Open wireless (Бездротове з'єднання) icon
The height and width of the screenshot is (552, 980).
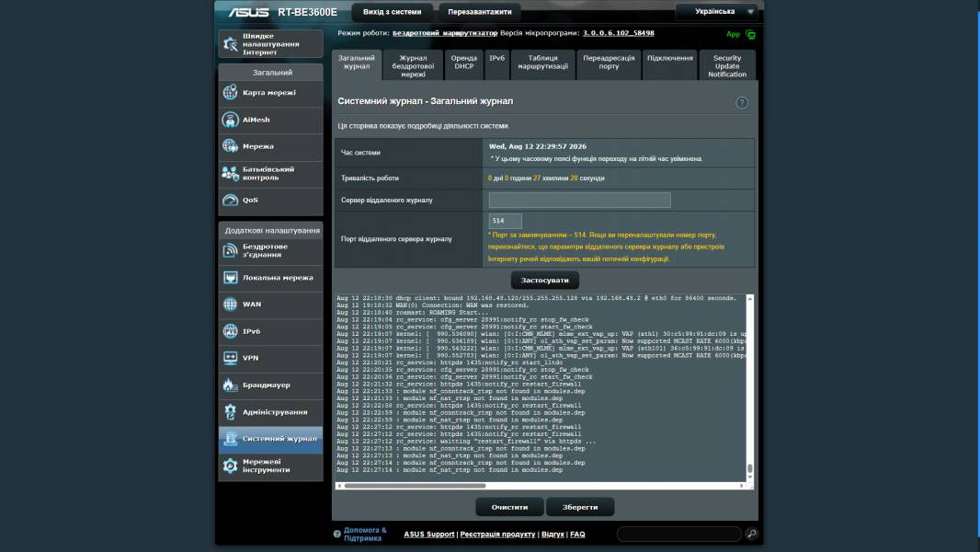coord(230,250)
